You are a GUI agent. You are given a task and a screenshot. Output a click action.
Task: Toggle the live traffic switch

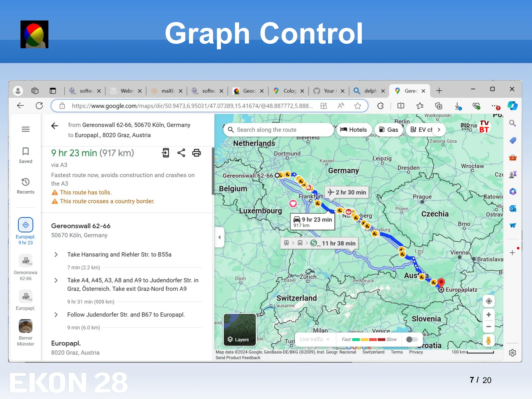click(412, 339)
